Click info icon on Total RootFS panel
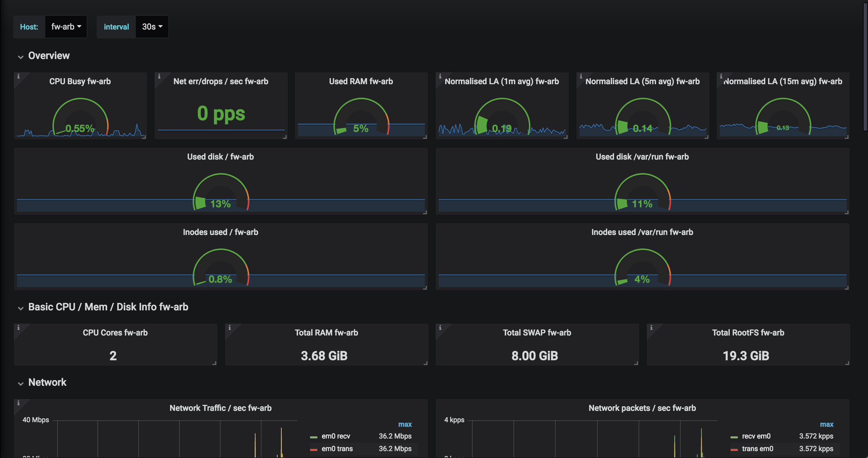The width and height of the screenshot is (868, 458). [x=651, y=328]
